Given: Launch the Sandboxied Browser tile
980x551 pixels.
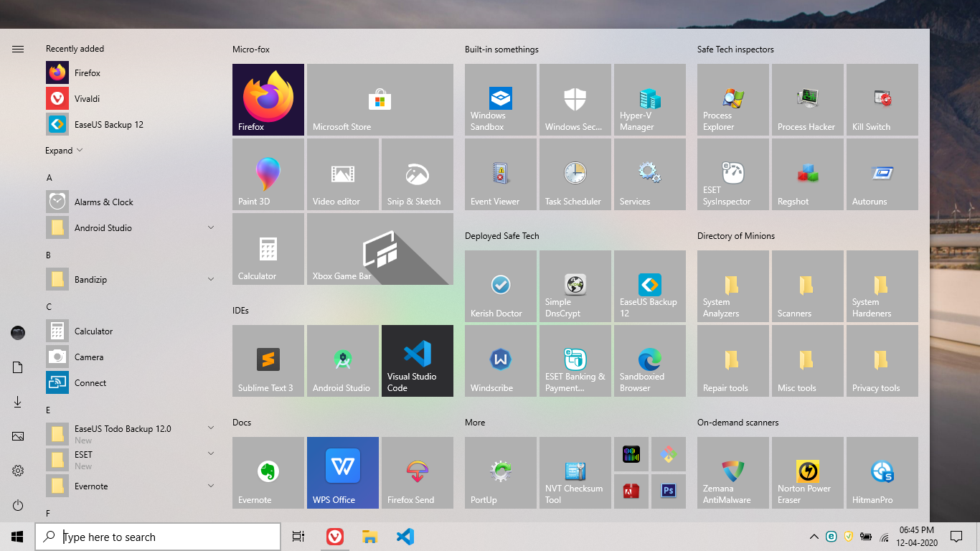Looking at the screenshot, I should pyautogui.click(x=650, y=361).
